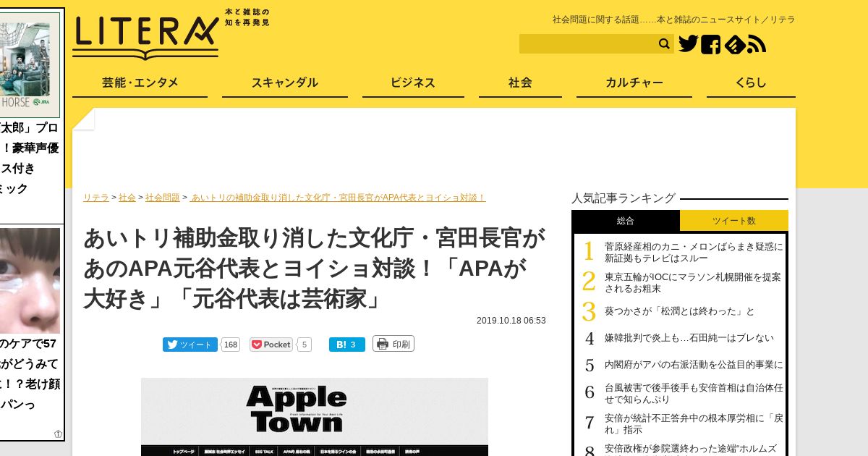This screenshot has width=868, height=456.
Task: Click the article date 2019.10.18 06:53
Action: 511,321
